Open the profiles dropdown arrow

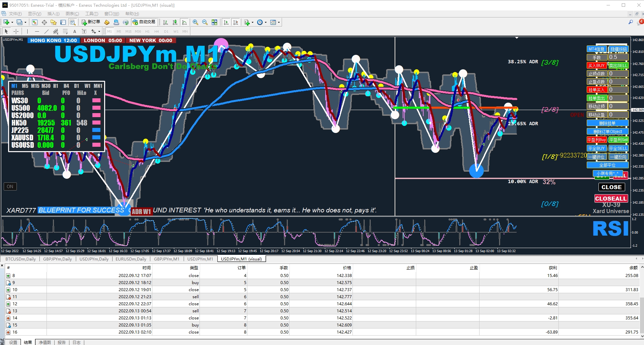[x=25, y=23]
